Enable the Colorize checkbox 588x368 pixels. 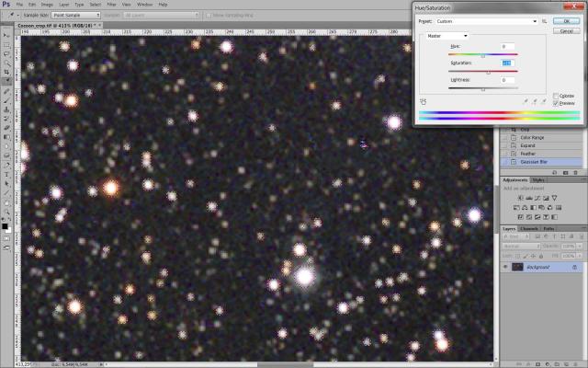557,95
